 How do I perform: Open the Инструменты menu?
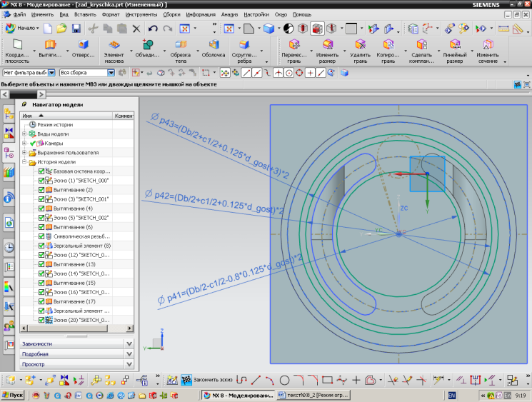(141, 14)
